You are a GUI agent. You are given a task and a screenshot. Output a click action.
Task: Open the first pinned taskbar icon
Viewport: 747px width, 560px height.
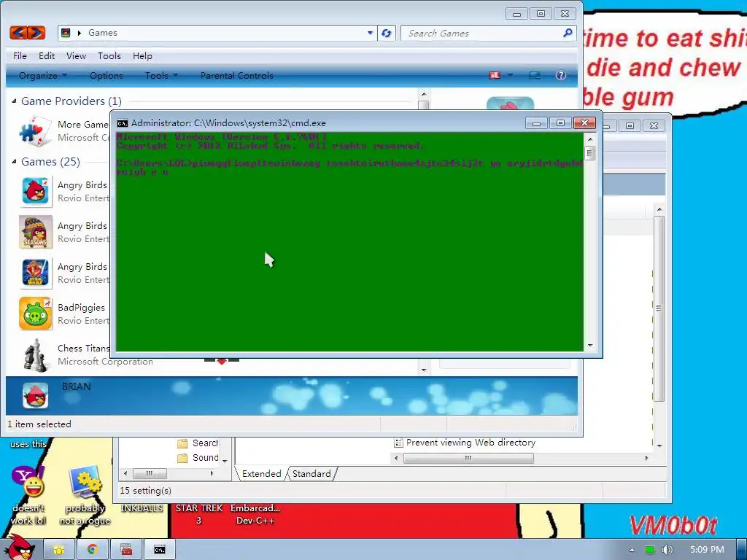click(x=58, y=550)
